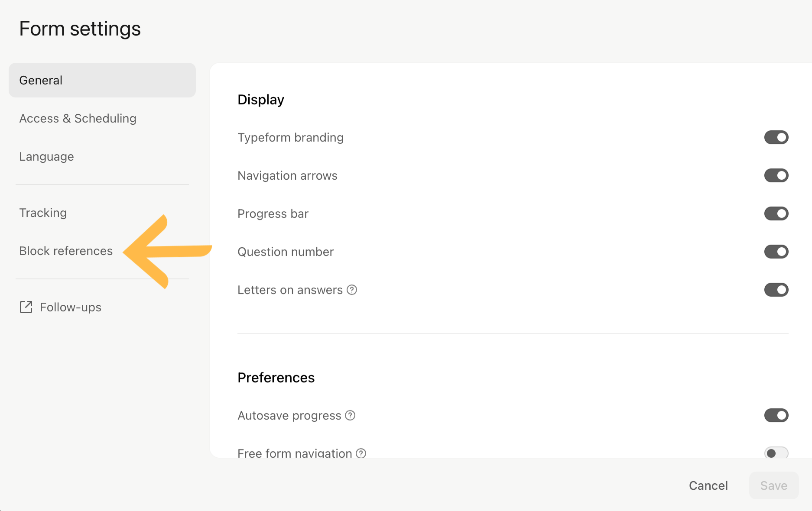Open help tooltip for Free form navigation
The image size is (812, 511).
click(x=361, y=453)
